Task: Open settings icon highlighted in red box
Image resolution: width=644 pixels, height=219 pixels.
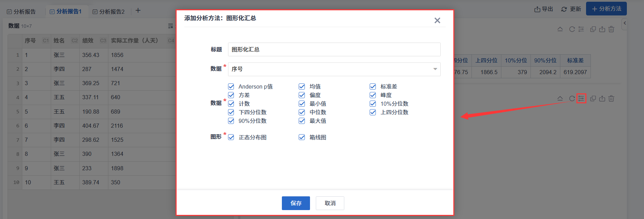Action: point(581,99)
